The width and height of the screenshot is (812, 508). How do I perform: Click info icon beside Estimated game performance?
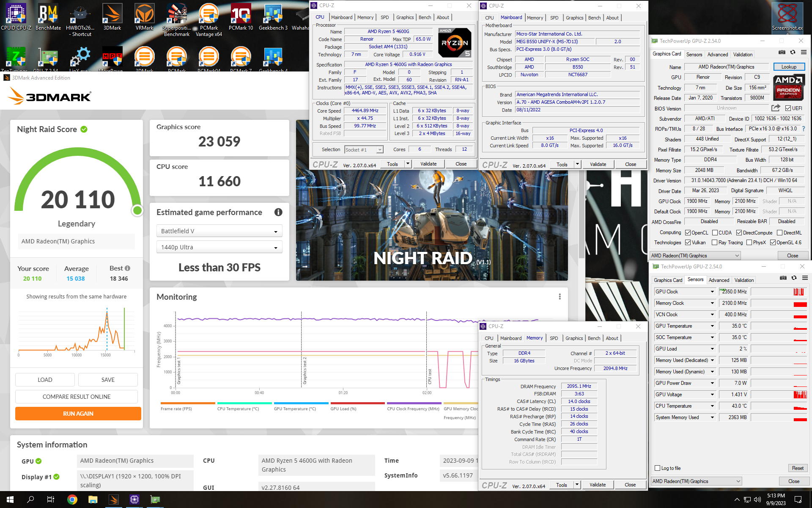[278, 212]
